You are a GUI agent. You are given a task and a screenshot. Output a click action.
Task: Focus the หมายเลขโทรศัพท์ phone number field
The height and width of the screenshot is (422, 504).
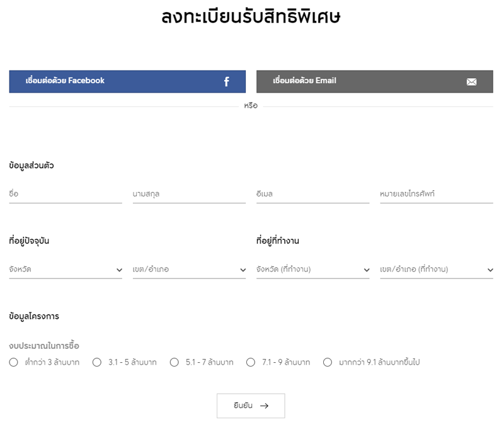(x=436, y=194)
